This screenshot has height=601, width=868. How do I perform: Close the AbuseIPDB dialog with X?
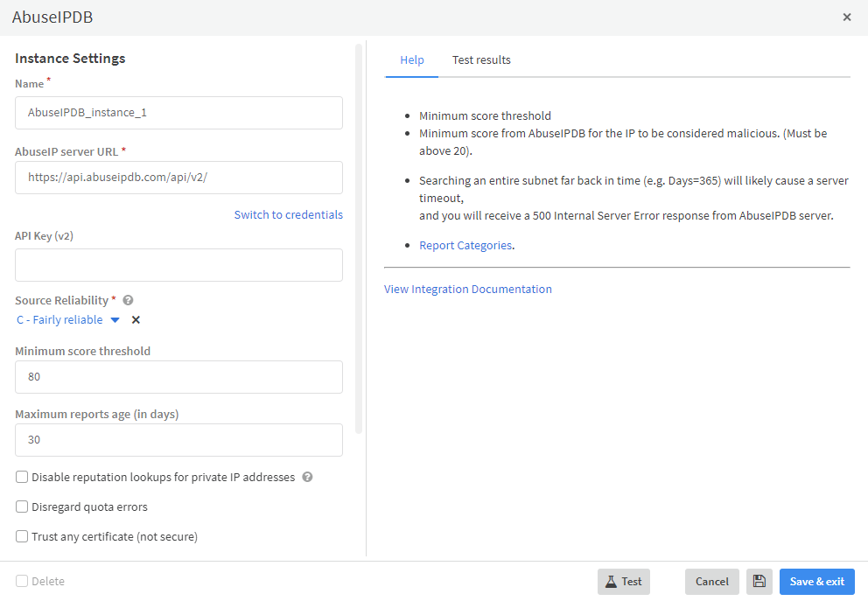[846, 17]
